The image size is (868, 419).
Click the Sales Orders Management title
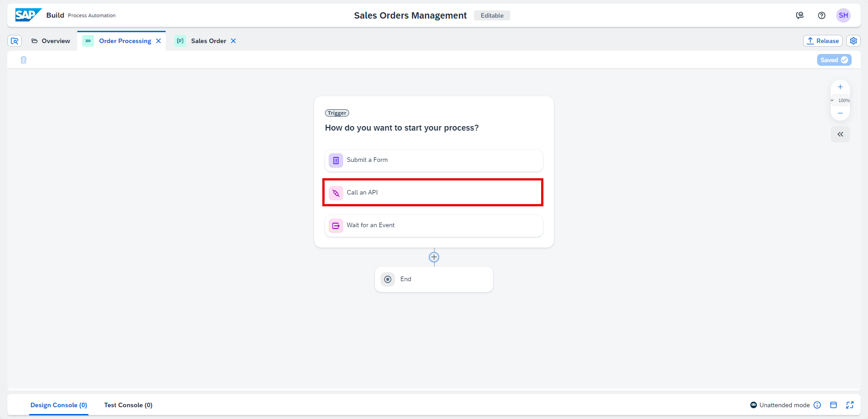(410, 15)
